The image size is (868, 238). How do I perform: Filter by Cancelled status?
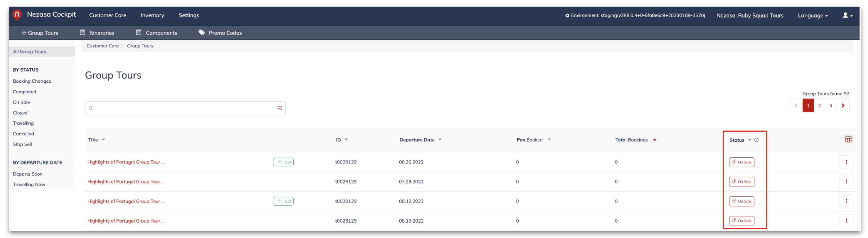tap(23, 134)
